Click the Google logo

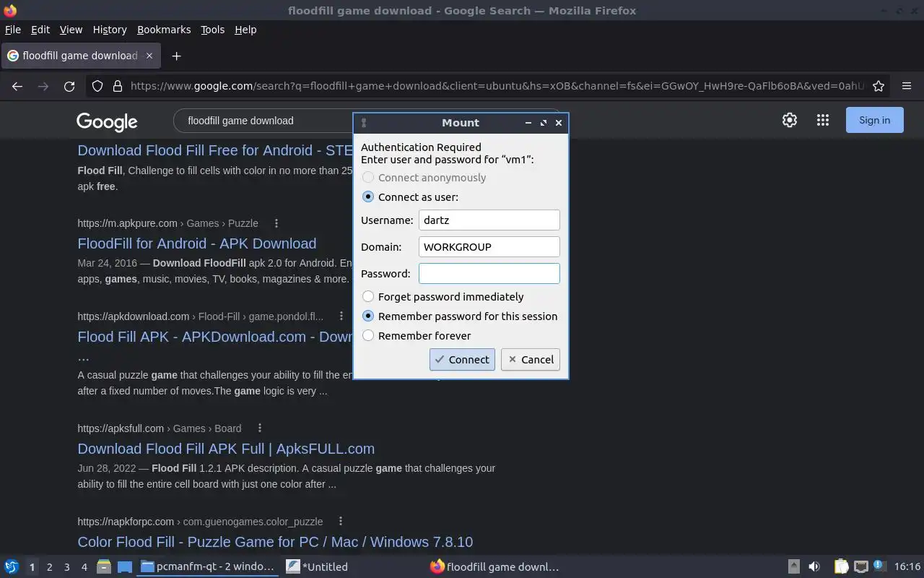tap(107, 121)
